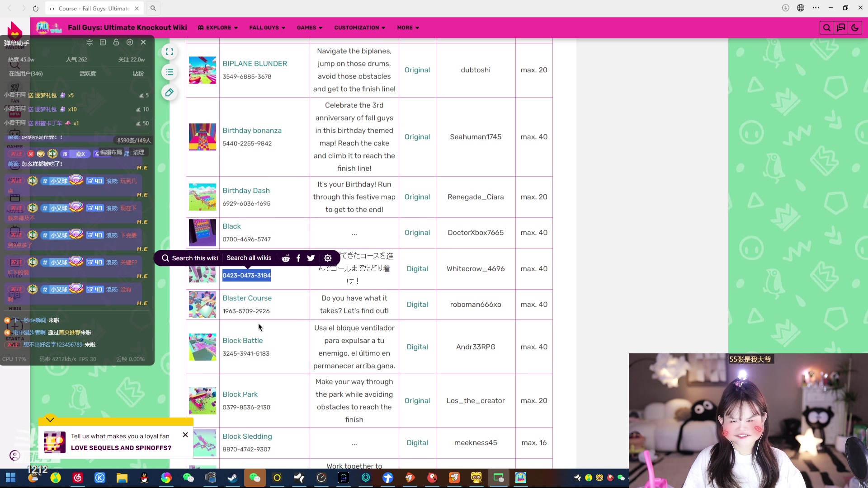Open the Birthday bonanza course link
This screenshot has width=868, height=488.
(252, 131)
